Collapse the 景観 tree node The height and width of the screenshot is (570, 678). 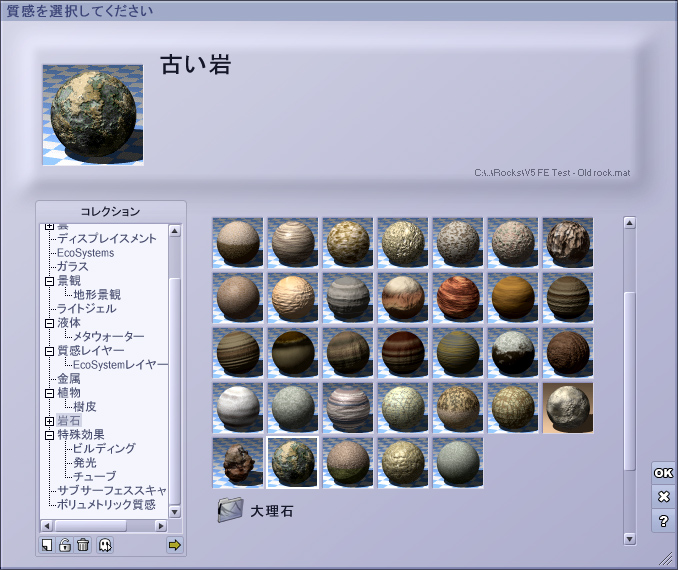pyautogui.click(x=49, y=281)
